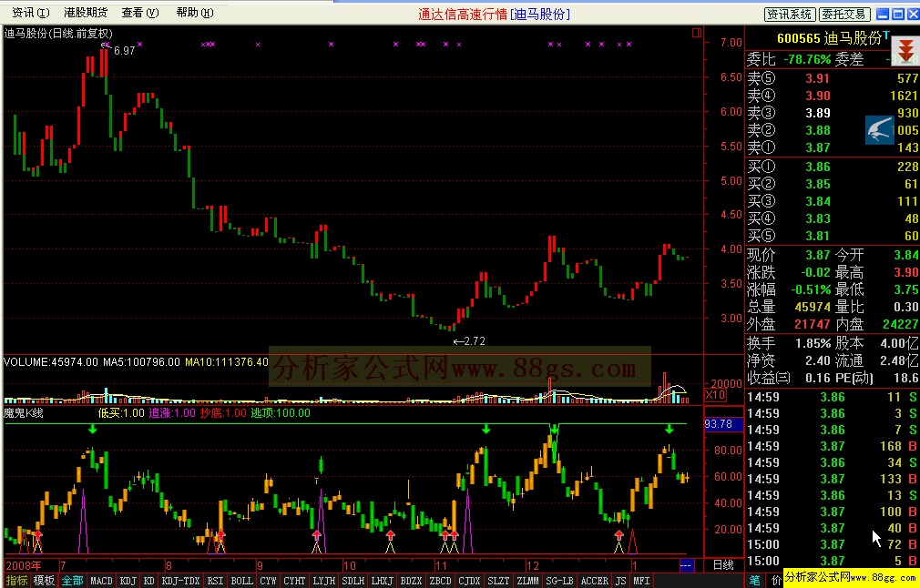
Task: Click the 换手 value 1.85%
Action: coord(813,343)
